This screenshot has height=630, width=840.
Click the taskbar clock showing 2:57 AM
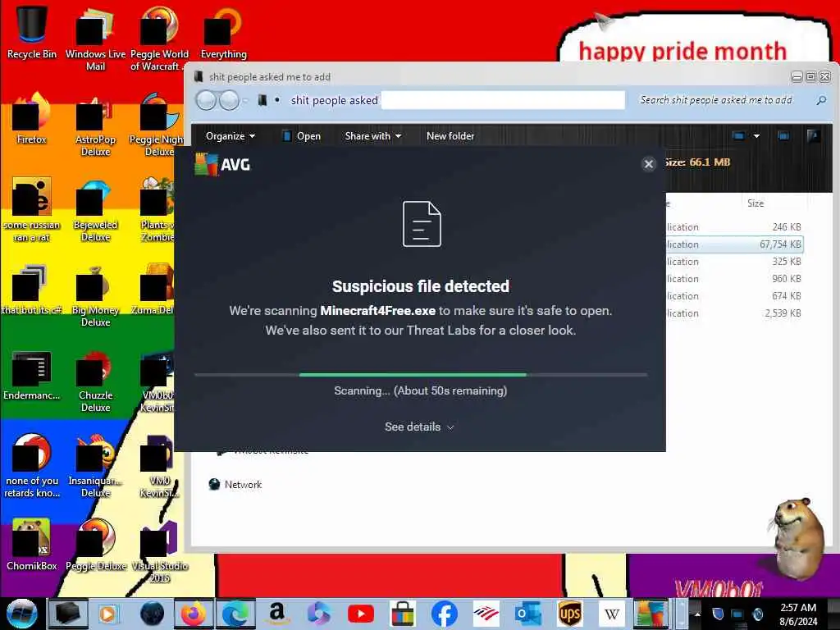(x=798, y=614)
